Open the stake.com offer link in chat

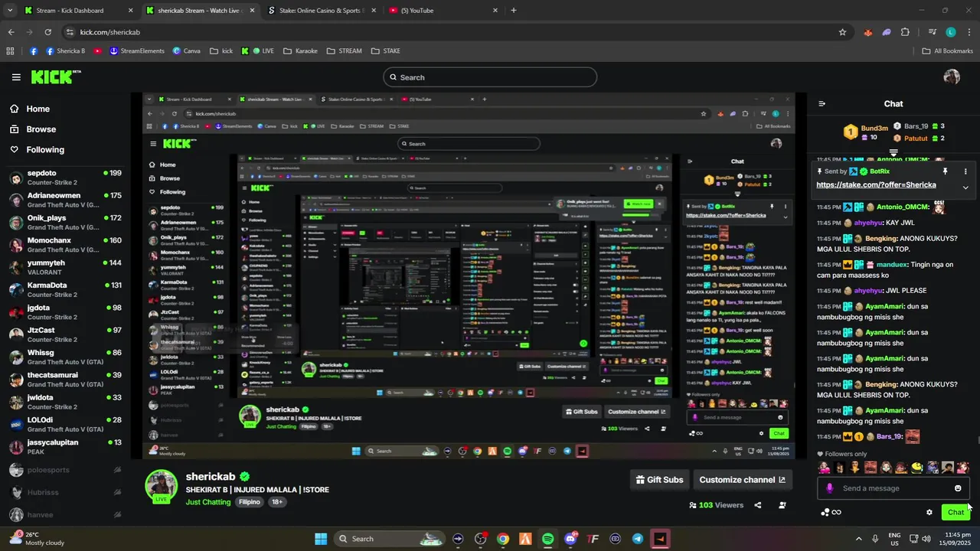click(x=876, y=184)
